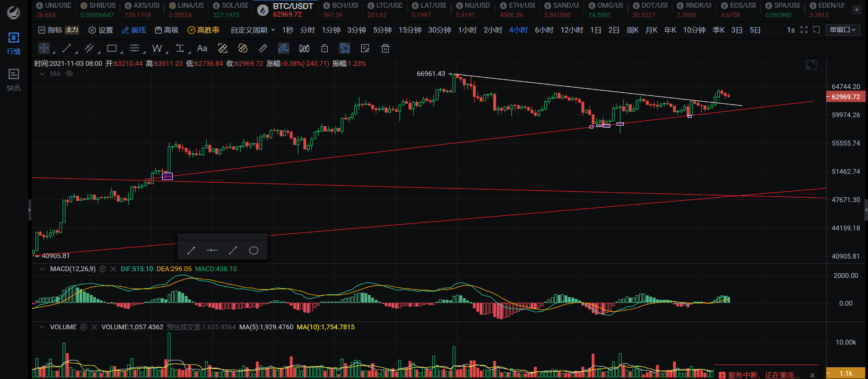
Task: Open the 单窗口 window layout dropdown
Action: point(843,30)
